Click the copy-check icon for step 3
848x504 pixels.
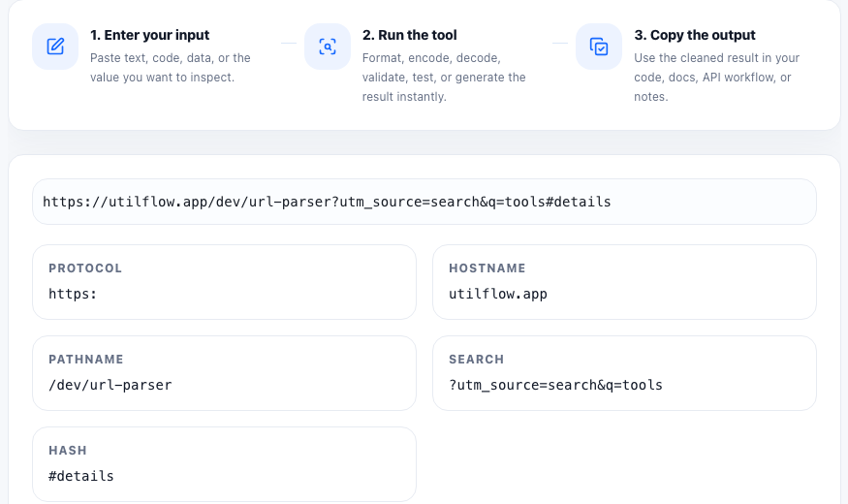tap(599, 47)
